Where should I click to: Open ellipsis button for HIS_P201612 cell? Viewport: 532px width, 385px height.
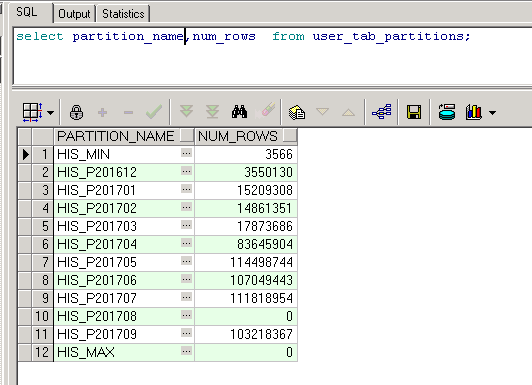click(x=186, y=171)
